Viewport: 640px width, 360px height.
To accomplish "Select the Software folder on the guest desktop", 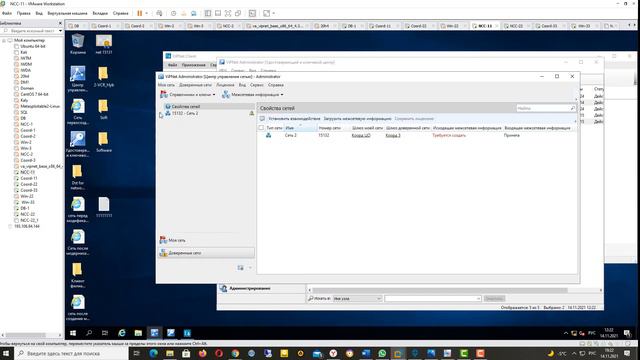I will [x=104, y=142].
